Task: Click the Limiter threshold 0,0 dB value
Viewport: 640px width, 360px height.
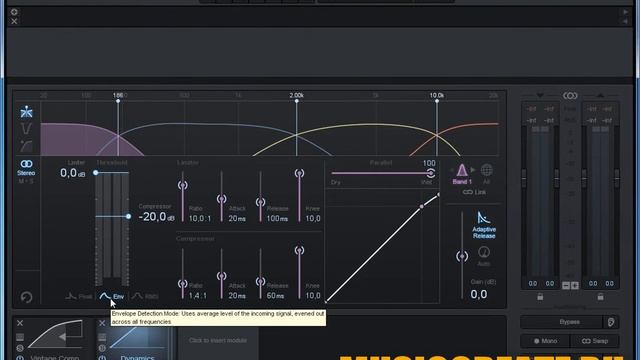Action: (x=73, y=173)
